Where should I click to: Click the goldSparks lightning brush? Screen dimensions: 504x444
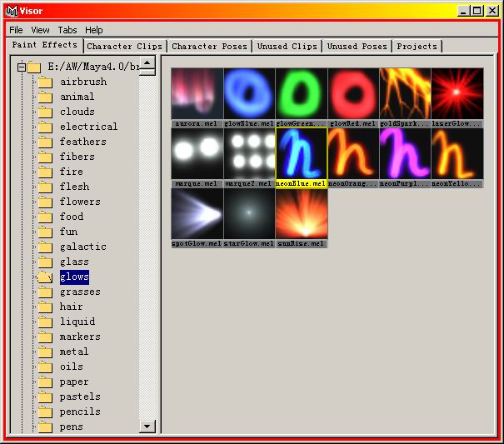tap(405, 93)
